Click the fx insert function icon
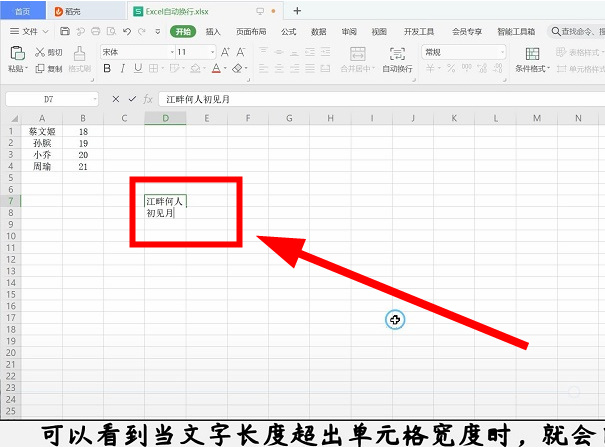 point(148,99)
